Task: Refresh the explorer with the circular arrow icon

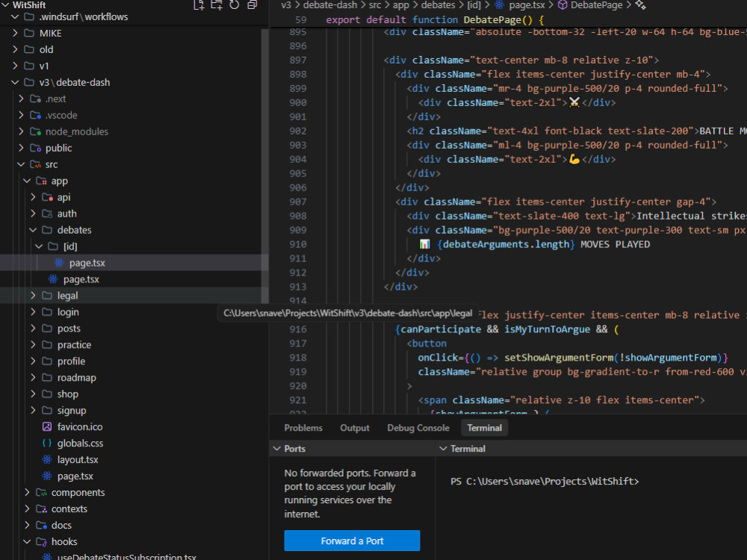Action: 235,5
